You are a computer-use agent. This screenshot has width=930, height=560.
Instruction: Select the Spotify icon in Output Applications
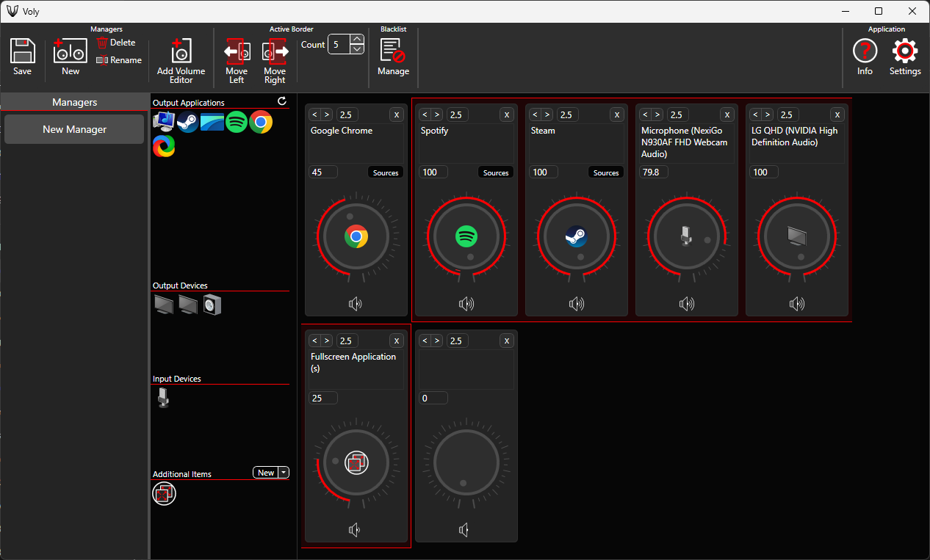[x=236, y=122]
